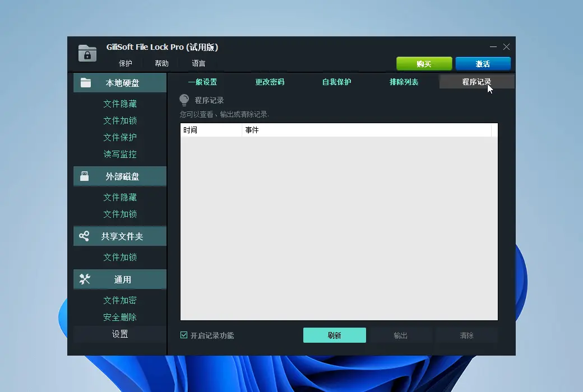This screenshot has width=583, height=392.
Task: Open 文件保护 in the sidebar
Action: click(x=120, y=137)
